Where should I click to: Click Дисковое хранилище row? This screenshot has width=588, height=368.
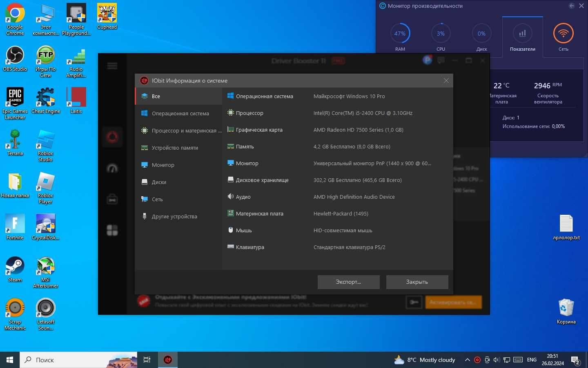click(x=337, y=180)
